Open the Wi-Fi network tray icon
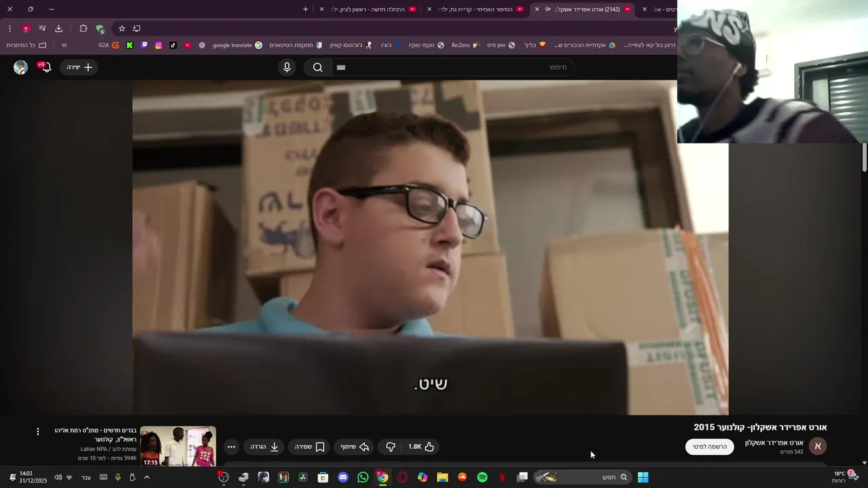This screenshot has height=488, width=868. click(x=68, y=477)
